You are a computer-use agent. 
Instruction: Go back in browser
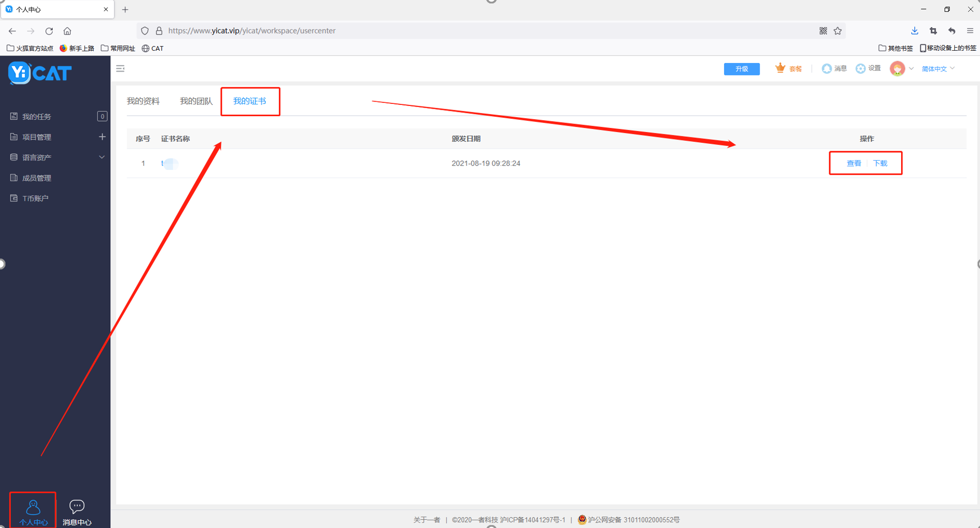[12, 31]
